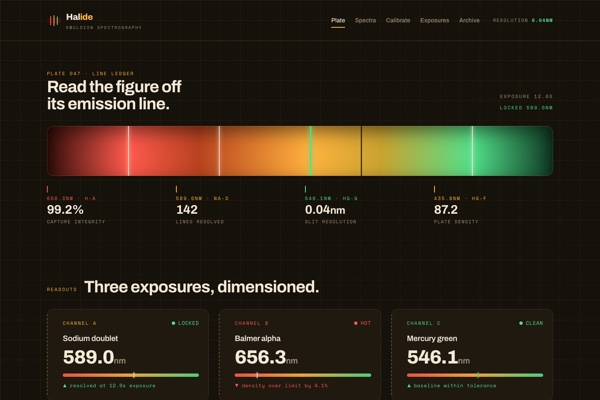Click the Sodium doublet gradient slider
The height and width of the screenshot is (400, 600).
click(131, 375)
